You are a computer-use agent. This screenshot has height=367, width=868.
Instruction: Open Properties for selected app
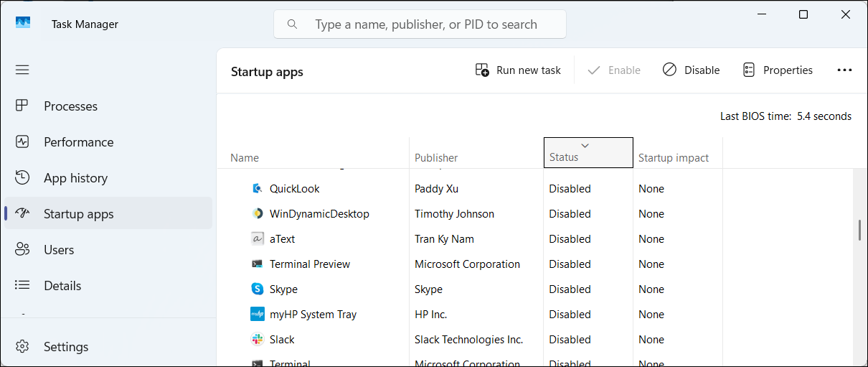[x=778, y=70]
